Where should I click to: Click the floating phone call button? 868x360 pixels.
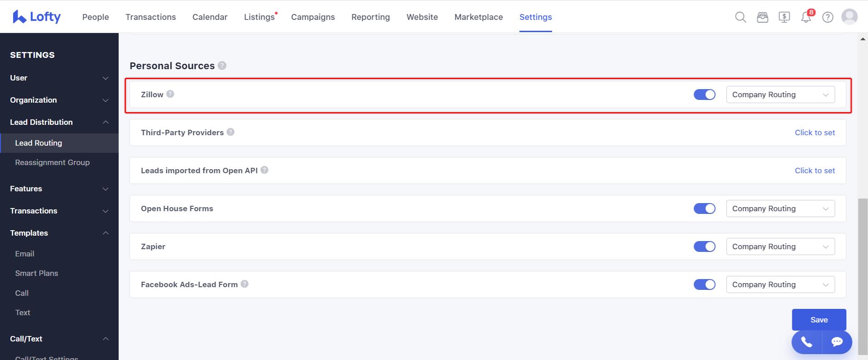click(x=807, y=342)
